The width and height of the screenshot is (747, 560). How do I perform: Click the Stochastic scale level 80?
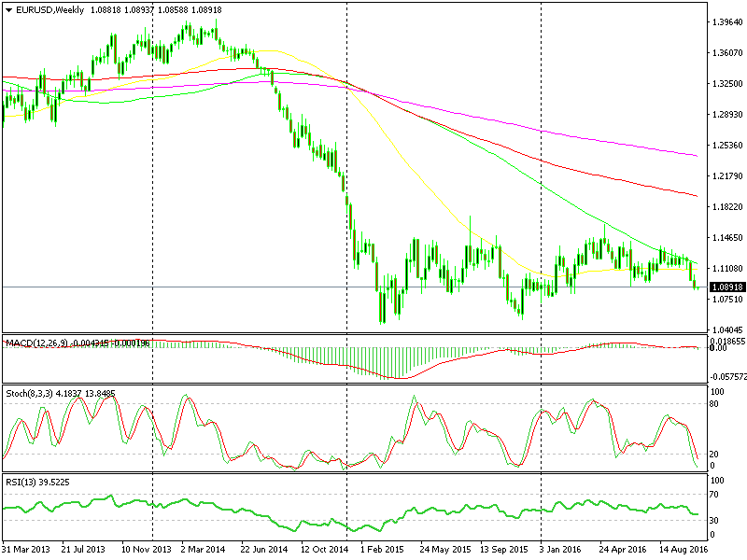(x=716, y=404)
